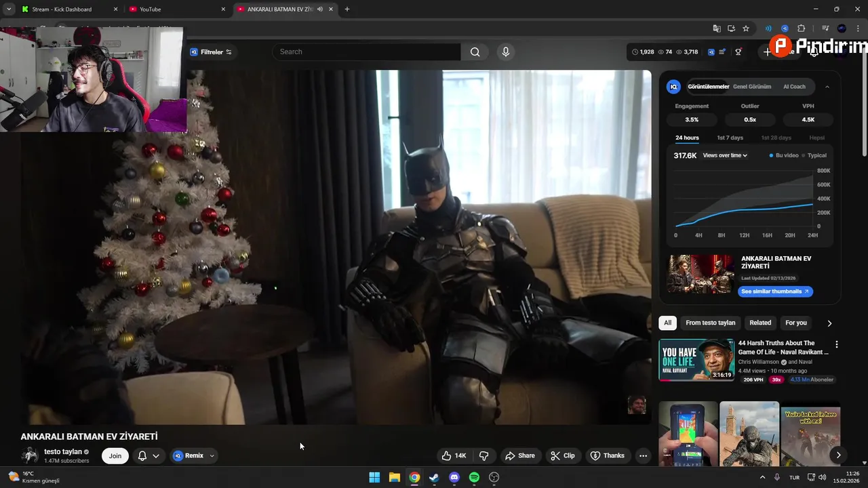The image size is (868, 488).
Task: Open the media control playlist icon
Action: (x=825, y=28)
